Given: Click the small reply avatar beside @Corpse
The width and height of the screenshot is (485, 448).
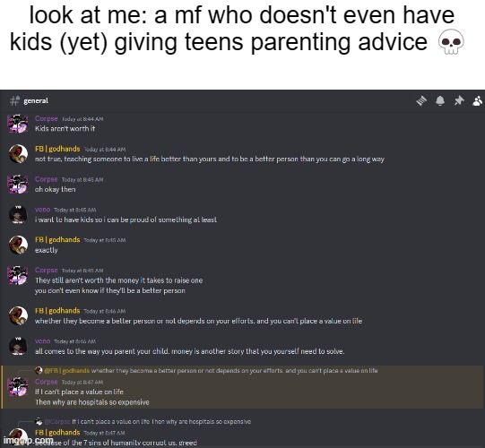Looking at the screenshot, I should coord(39,421).
